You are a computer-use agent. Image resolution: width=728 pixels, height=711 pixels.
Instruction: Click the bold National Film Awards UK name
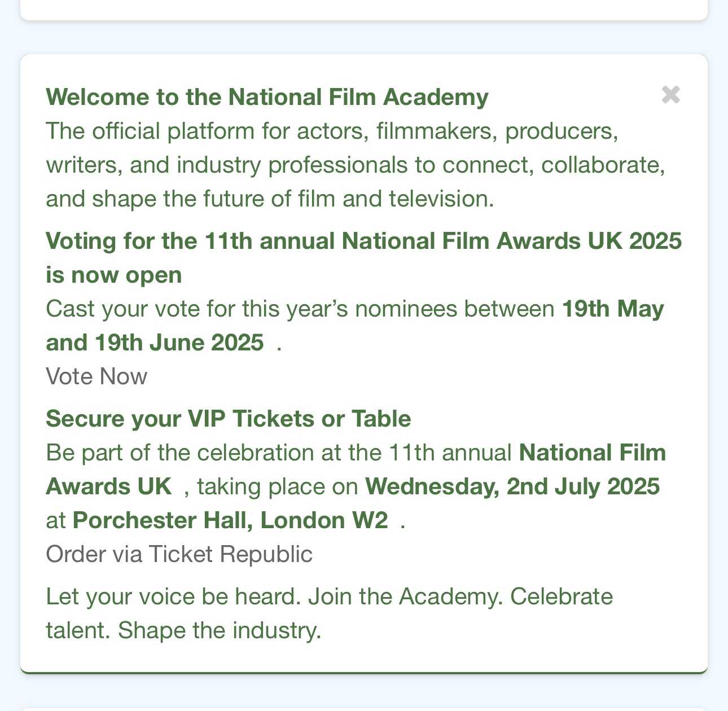coord(593,453)
